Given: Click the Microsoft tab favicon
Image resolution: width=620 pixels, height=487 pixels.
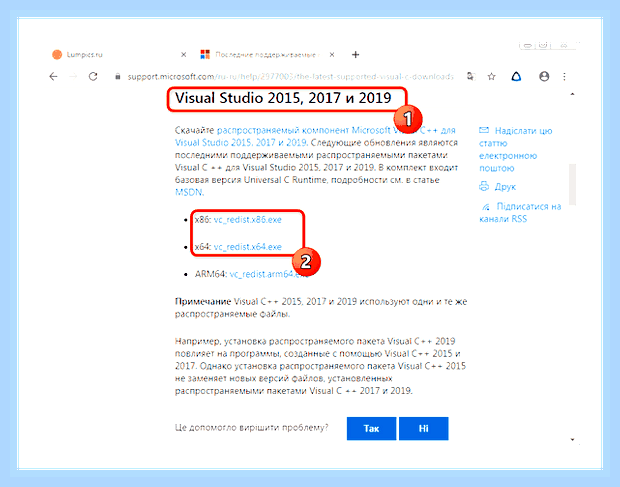Looking at the screenshot, I should 205,55.
